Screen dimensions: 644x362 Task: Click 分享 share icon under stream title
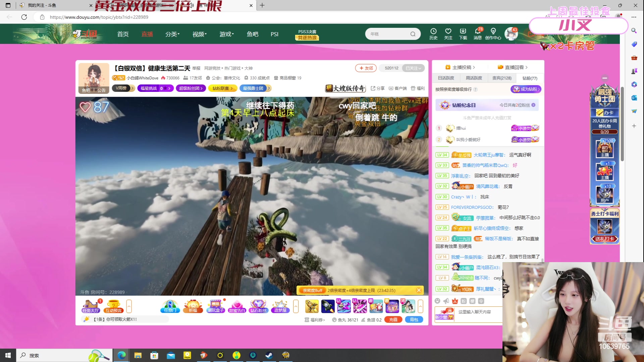click(378, 88)
